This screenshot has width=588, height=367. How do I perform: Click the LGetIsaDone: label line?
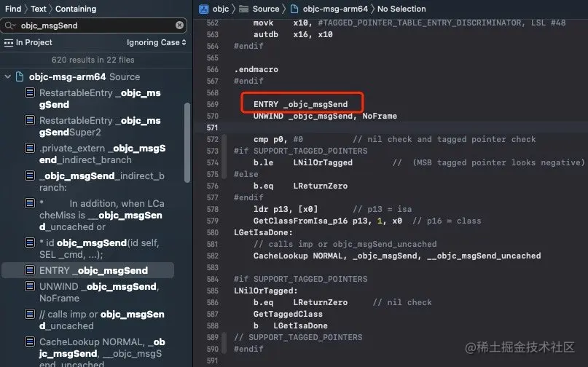(263, 232)
